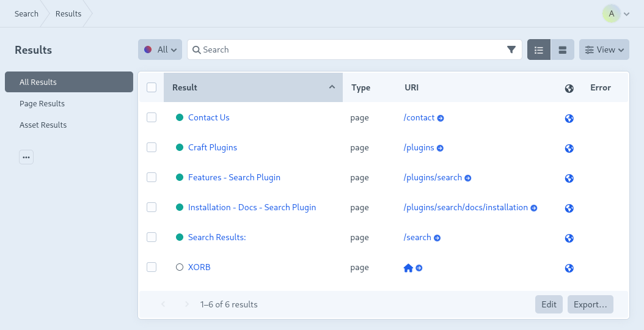644x330 pixels.
Task: Toggle the select-all checkbox in header
Action: [152, 87]
